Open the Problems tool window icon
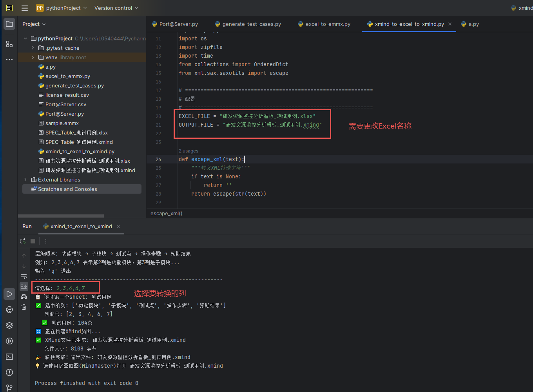This screenshot has width=533, height=392. pyautogui.click(x=9, y=372)
